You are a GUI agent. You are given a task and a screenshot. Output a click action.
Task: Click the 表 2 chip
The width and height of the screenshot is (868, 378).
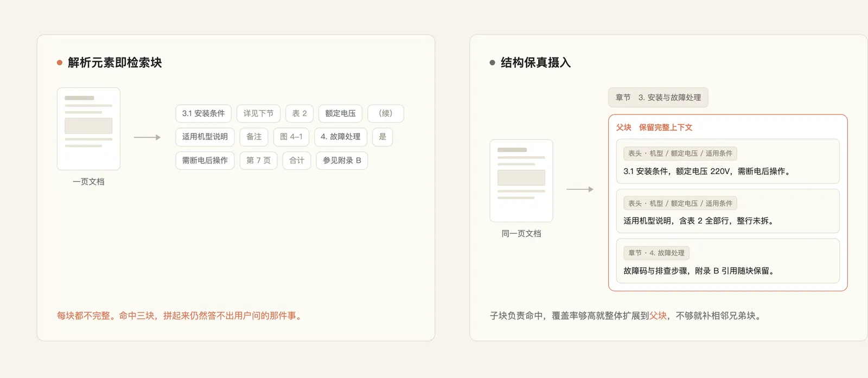[x=299, y=113]
